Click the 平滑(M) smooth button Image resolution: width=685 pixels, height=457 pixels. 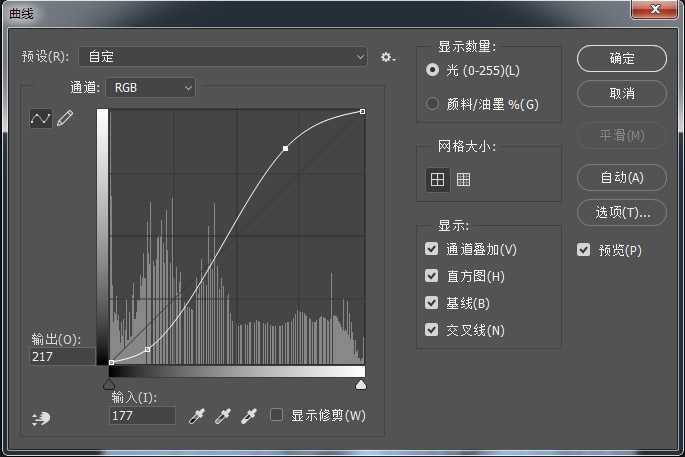click(622, 136)
